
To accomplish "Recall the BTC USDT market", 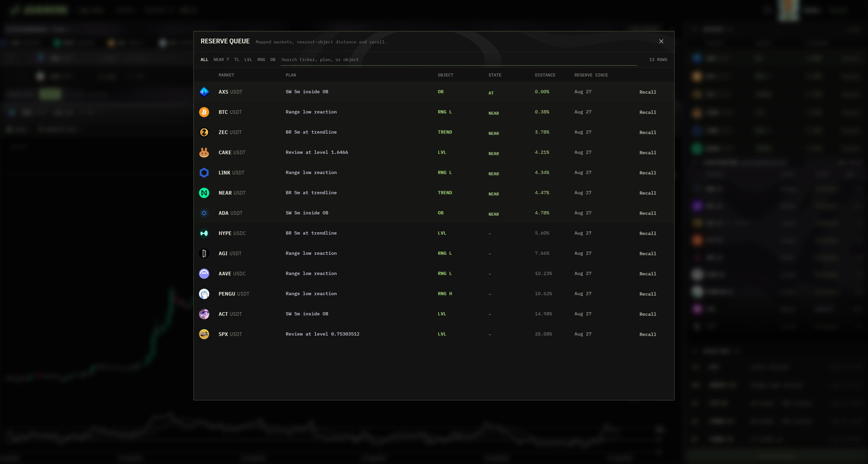I will tap(648, 112).
